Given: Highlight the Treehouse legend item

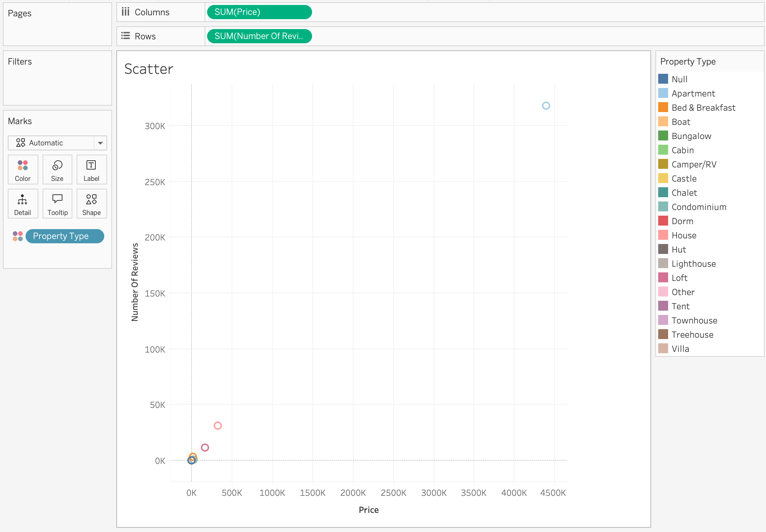Looking at the screenshot, I should pos(692,334).
